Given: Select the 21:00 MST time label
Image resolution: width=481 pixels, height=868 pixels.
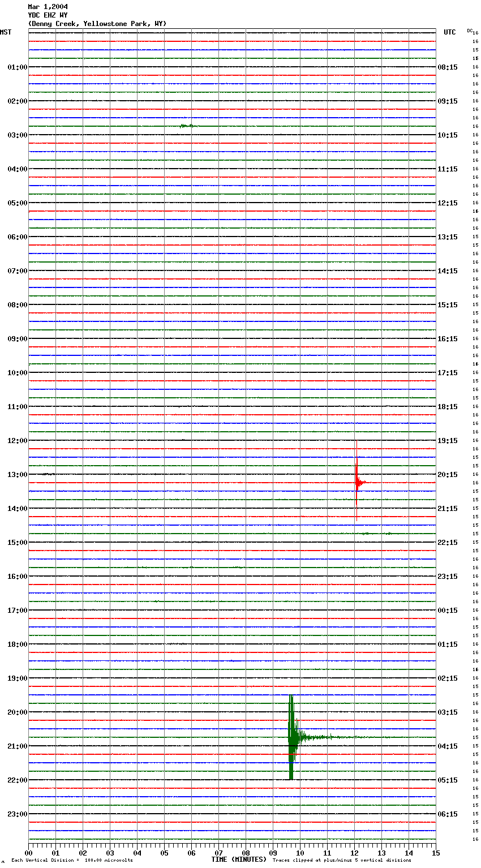Looking at the screenshot, I should click(x=18, y=746).
